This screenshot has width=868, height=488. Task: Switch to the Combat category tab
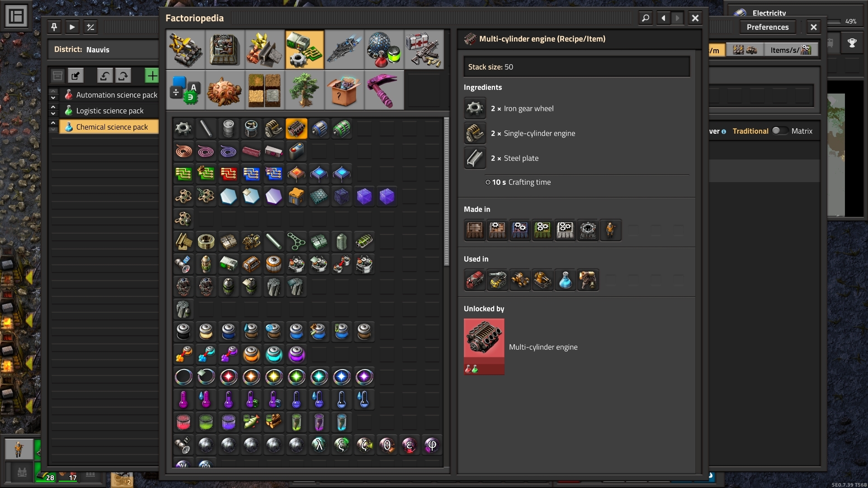click(x=424, y=50)
